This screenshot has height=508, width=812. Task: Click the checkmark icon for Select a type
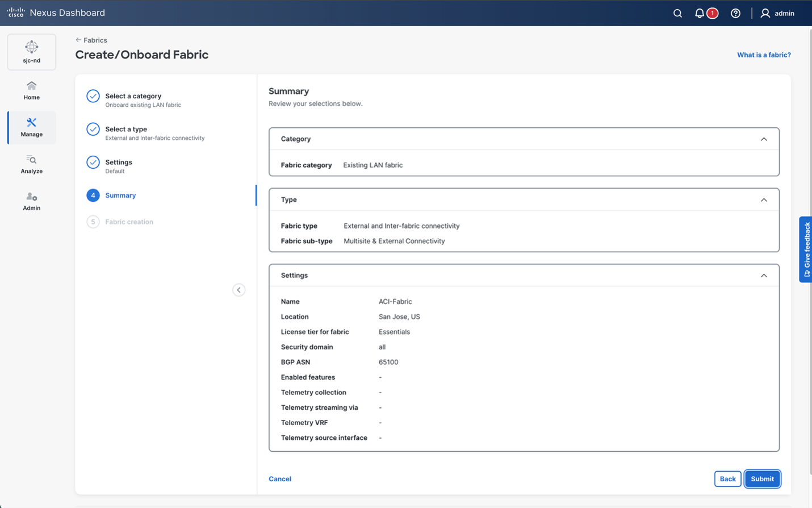93,129
